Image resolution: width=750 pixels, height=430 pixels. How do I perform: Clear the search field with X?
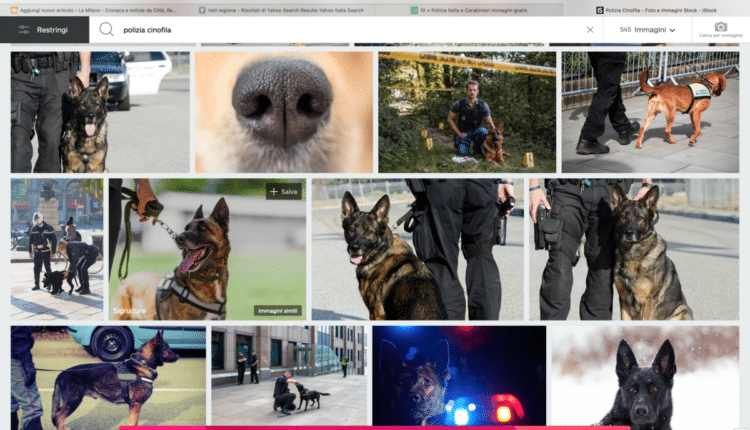590,30
